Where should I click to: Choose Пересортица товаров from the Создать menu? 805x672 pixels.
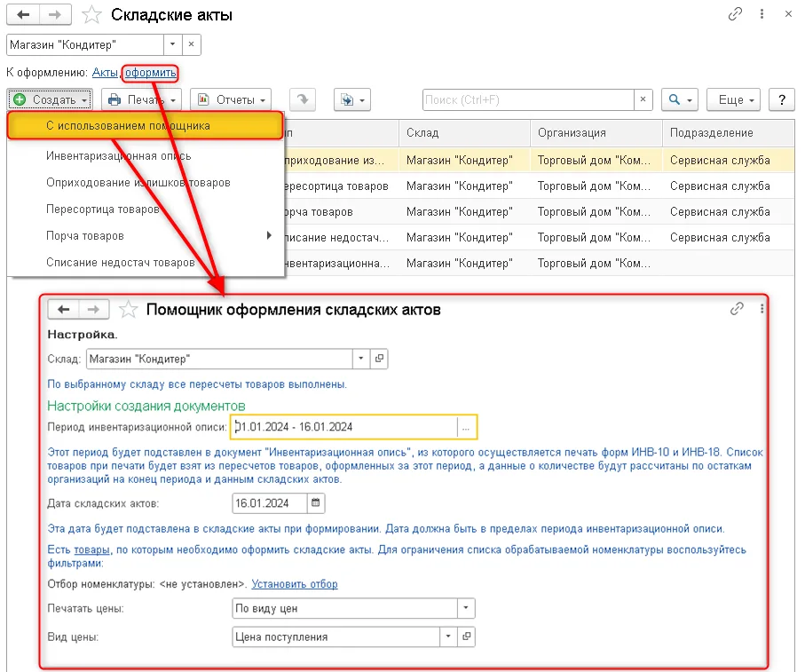[x=103, y=210]
